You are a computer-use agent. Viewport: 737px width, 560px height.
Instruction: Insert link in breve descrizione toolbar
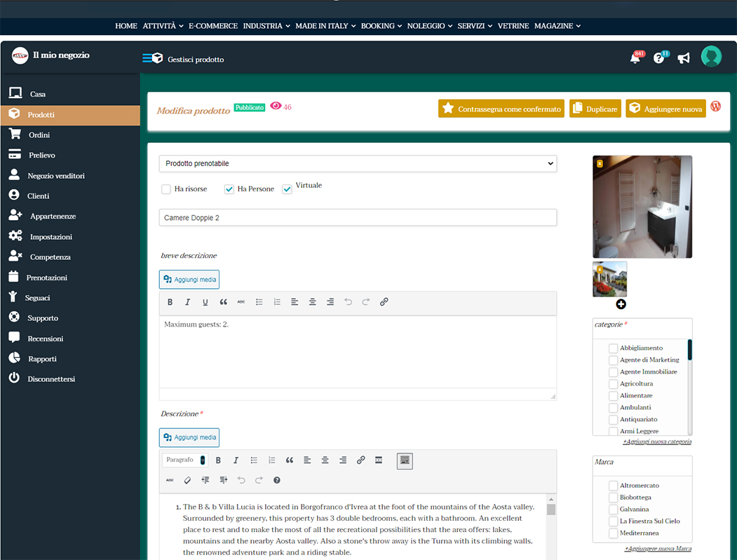384,302
